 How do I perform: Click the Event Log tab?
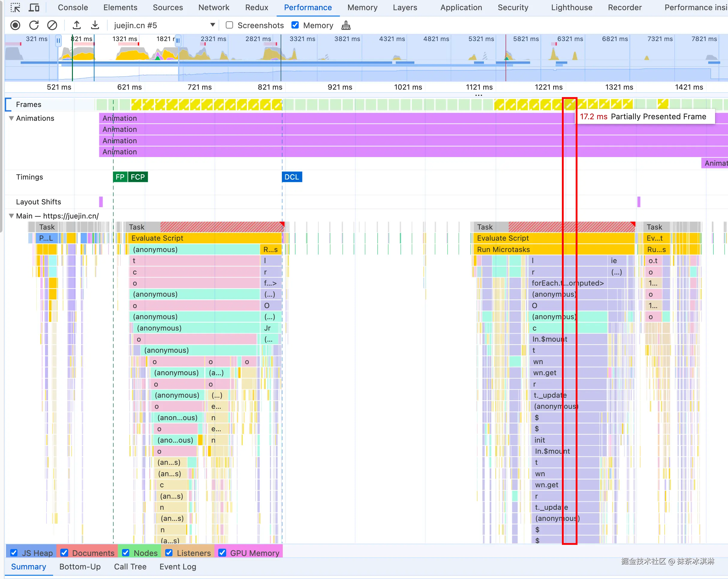[178, 567]
